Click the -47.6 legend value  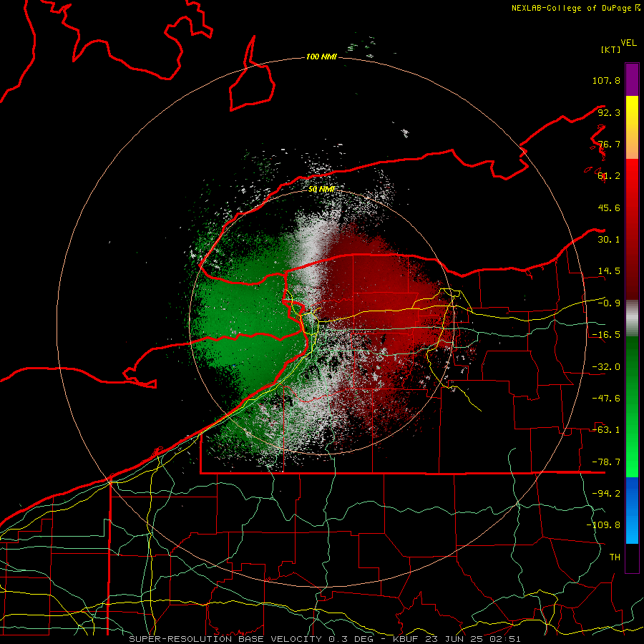(x=606, y=399)
